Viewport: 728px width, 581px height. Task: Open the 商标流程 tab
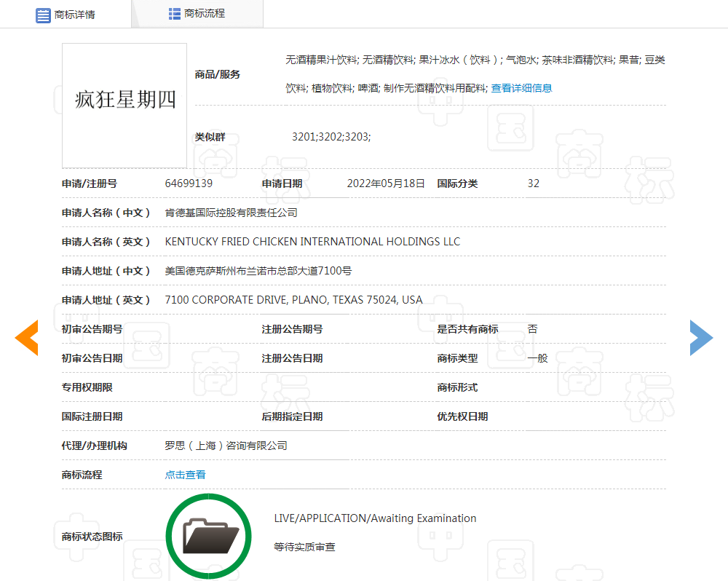[197, 13]
